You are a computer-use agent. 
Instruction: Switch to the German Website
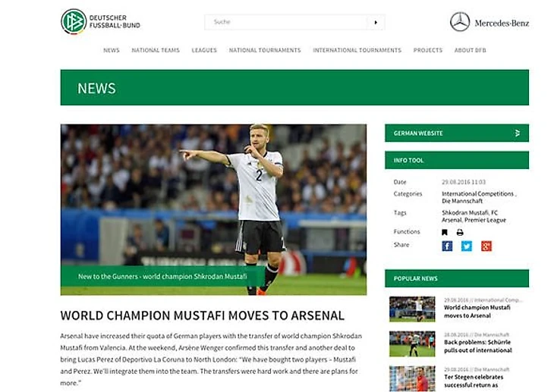(x=457, y=133)
